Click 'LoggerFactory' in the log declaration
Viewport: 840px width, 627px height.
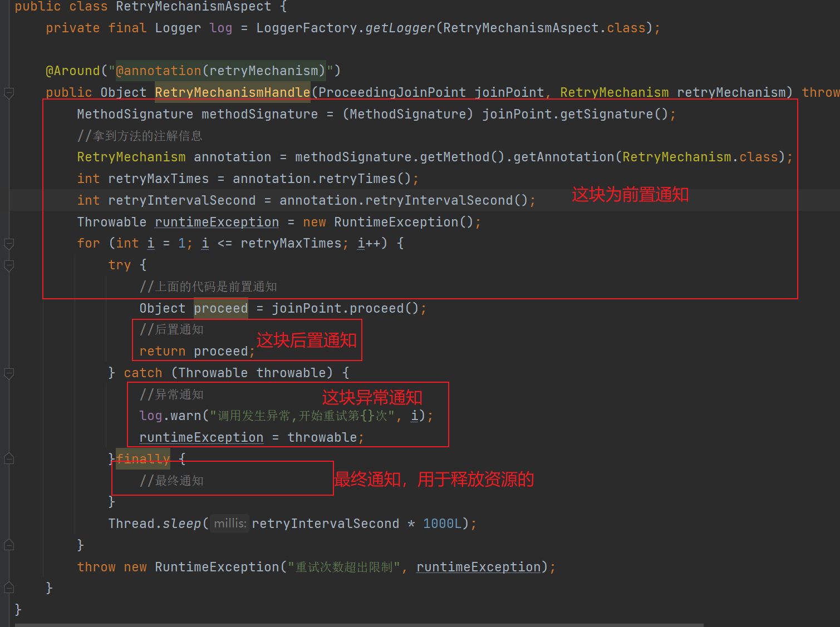click(307, 28)
